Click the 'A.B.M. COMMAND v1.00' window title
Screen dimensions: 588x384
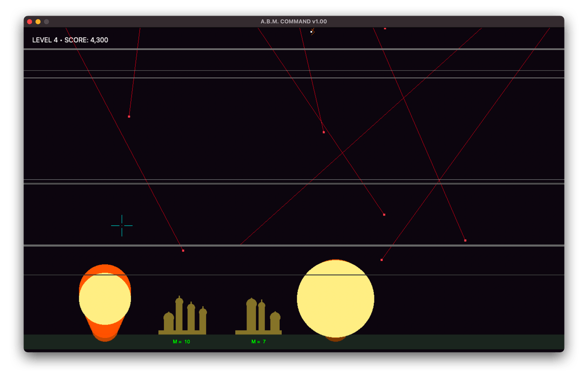pos(294,22)
